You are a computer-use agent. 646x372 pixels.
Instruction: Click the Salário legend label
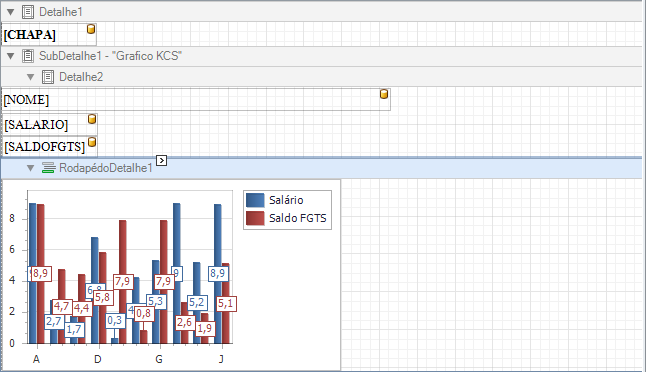click(x=286, y=200)
